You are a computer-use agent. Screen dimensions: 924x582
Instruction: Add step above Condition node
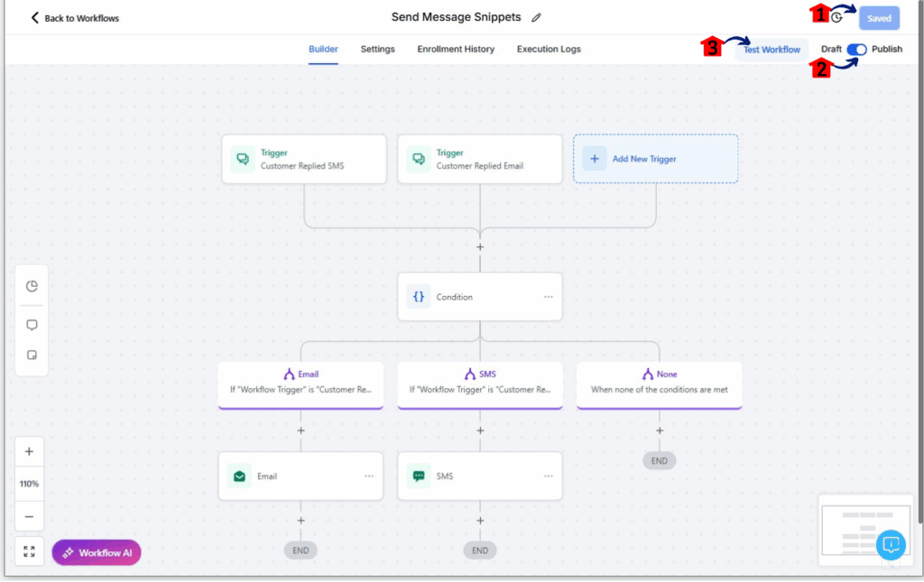(x=480, y=247)
